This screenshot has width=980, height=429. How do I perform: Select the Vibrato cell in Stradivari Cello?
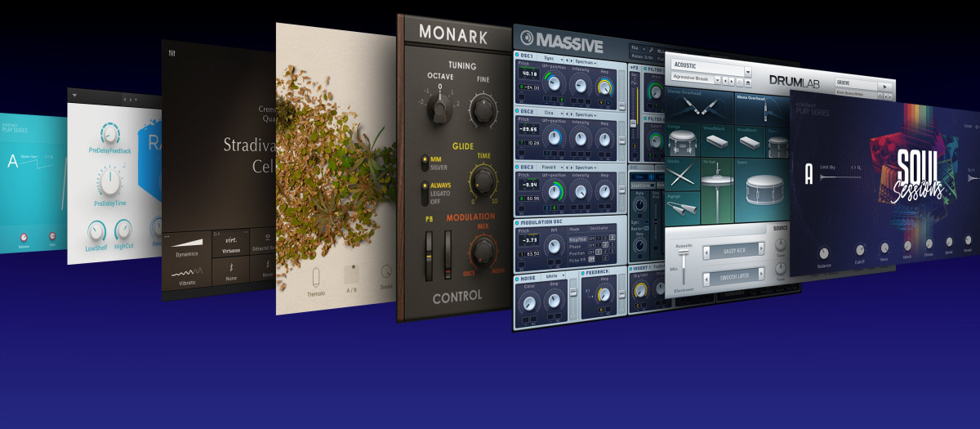tap(187, 276)
